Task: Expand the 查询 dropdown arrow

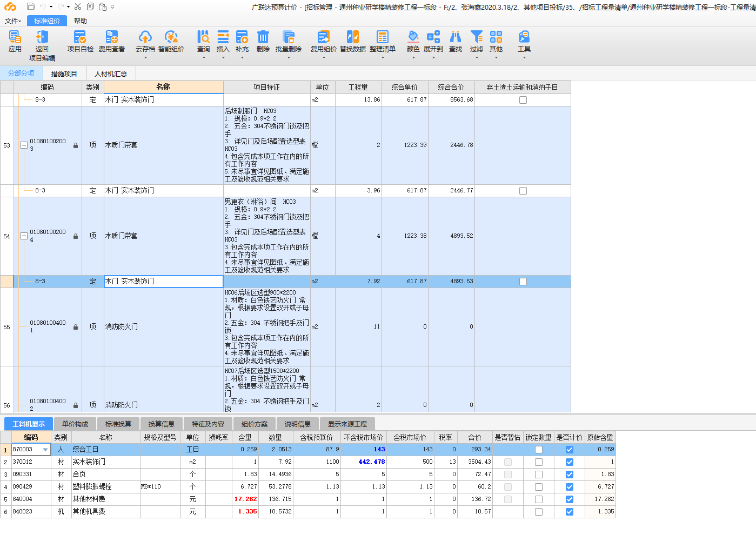Action: [204, 57]
